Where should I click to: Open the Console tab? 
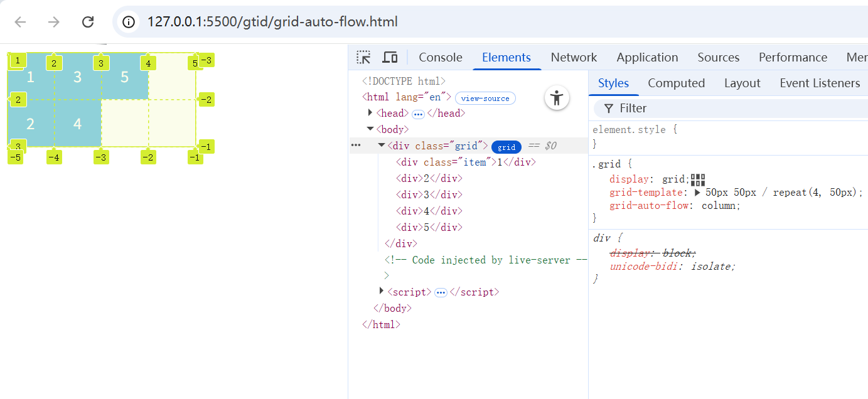pyautogui.click(x=441, y=57)
